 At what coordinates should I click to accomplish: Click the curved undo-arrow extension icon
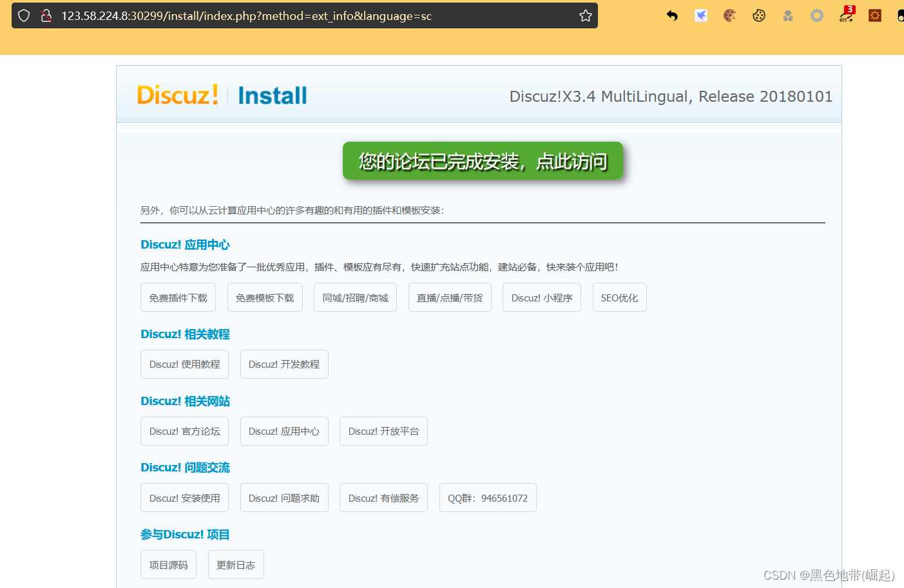(671, 15)
